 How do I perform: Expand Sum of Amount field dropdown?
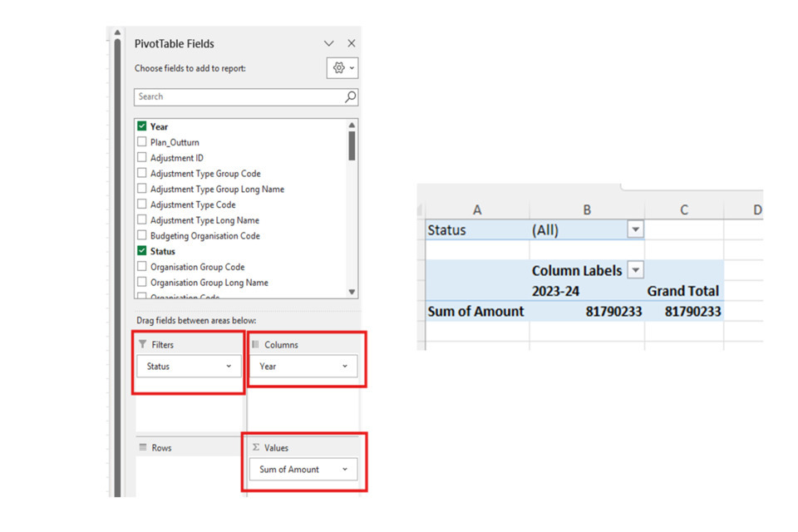[x=345, y=470]
